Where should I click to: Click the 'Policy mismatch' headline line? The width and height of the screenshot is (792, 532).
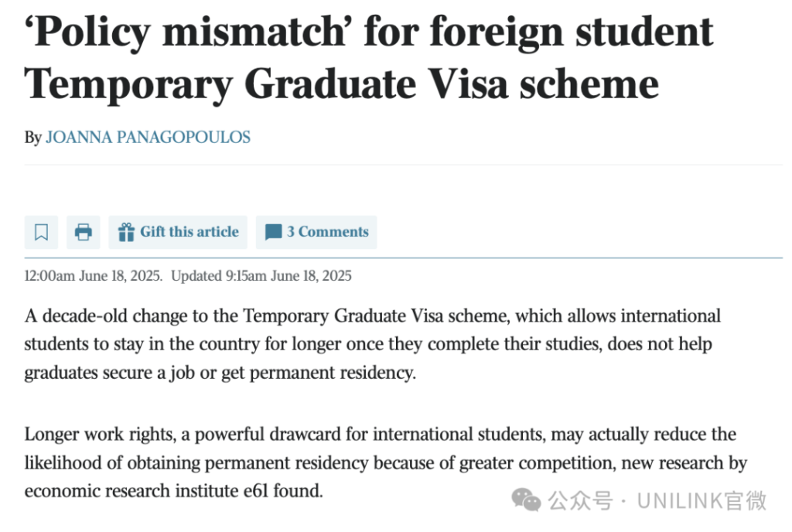click(369, 31)
